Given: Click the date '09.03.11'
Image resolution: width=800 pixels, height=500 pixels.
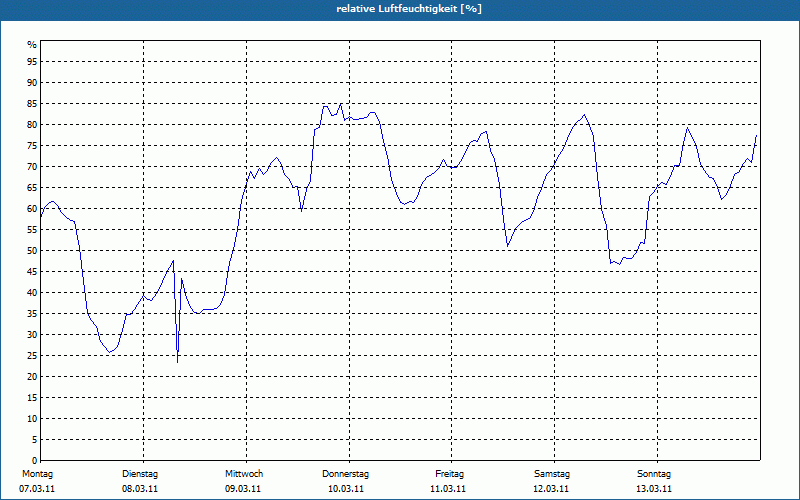Looking at the screenshot, I should pos(243,489).
